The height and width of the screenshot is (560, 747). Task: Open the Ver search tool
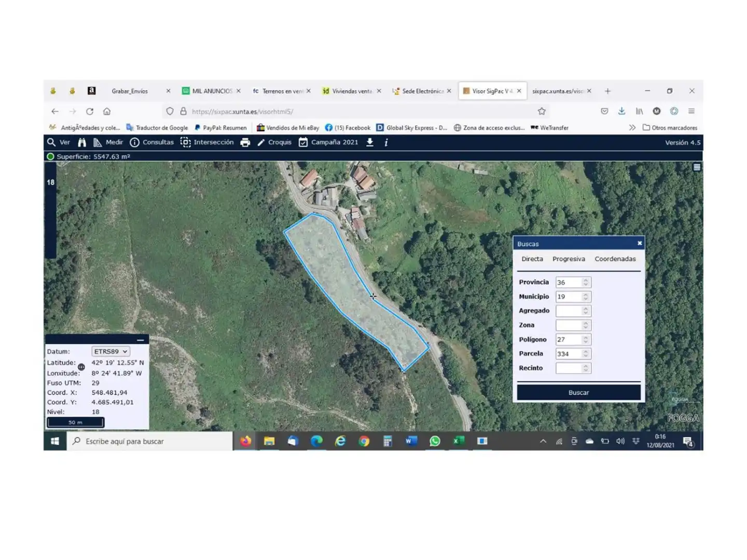[58, 142]
